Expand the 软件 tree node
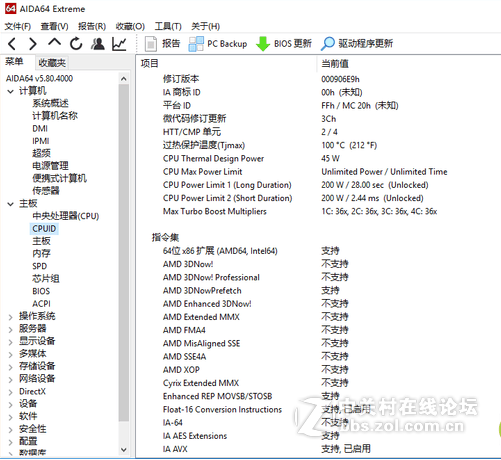Screen dimensions: 501x460 (11, 417)
